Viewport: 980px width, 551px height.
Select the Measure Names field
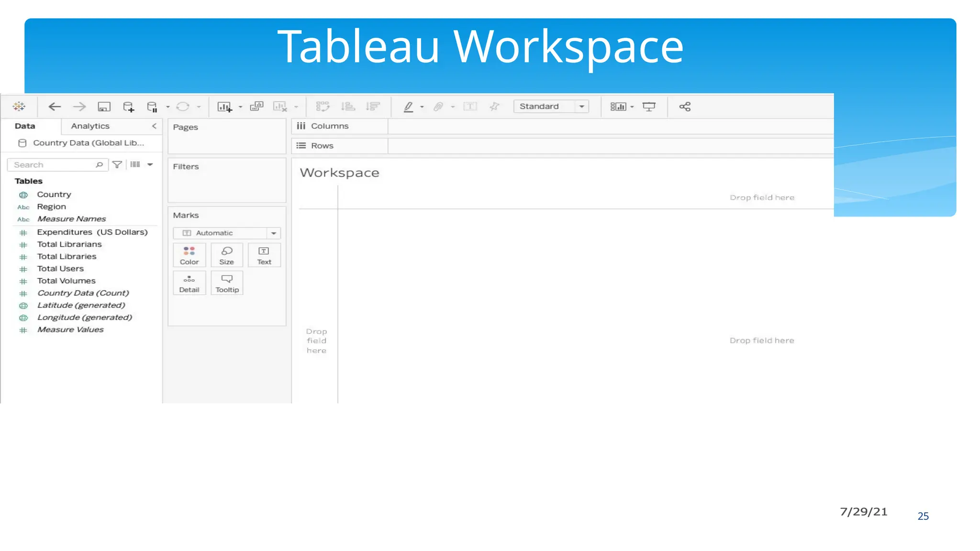tap(71, 219)
